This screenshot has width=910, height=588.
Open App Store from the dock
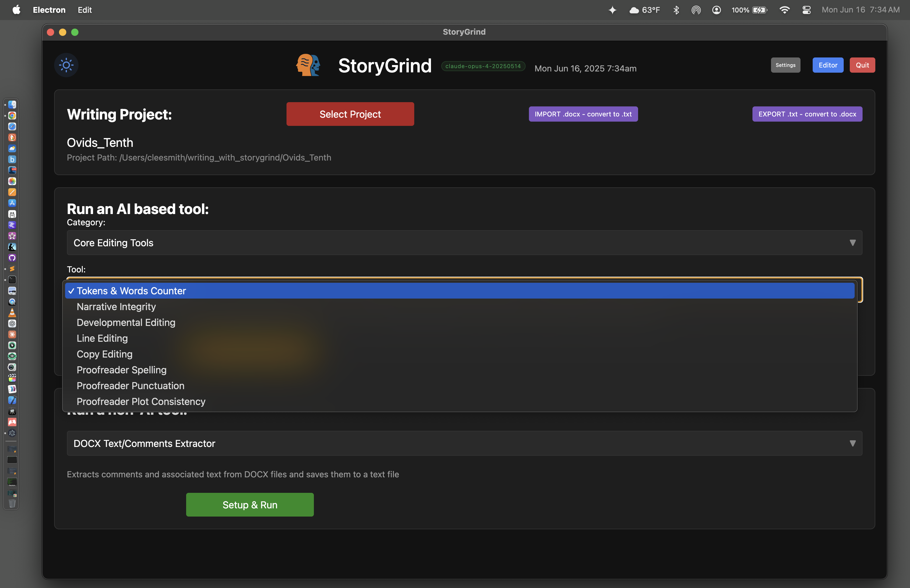12,203
